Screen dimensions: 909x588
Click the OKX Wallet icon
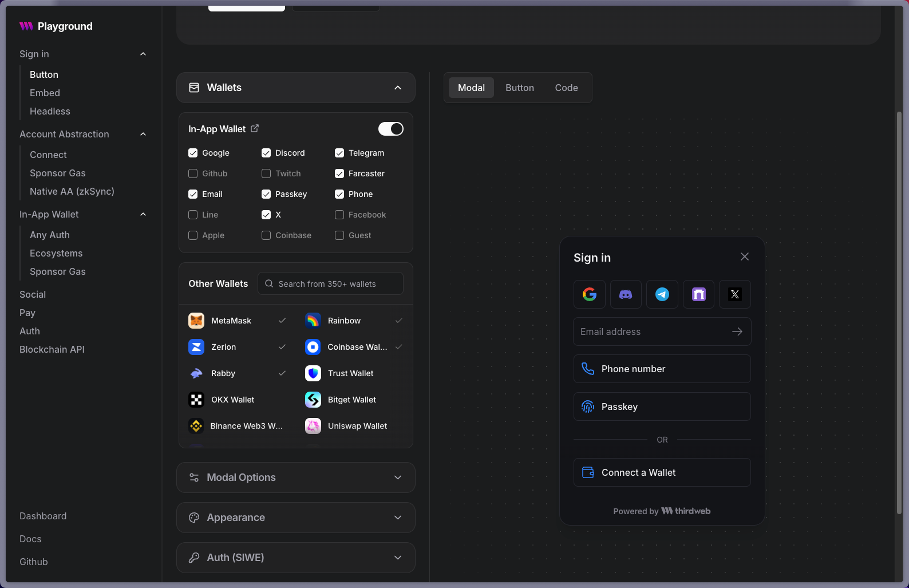[196, 400]
